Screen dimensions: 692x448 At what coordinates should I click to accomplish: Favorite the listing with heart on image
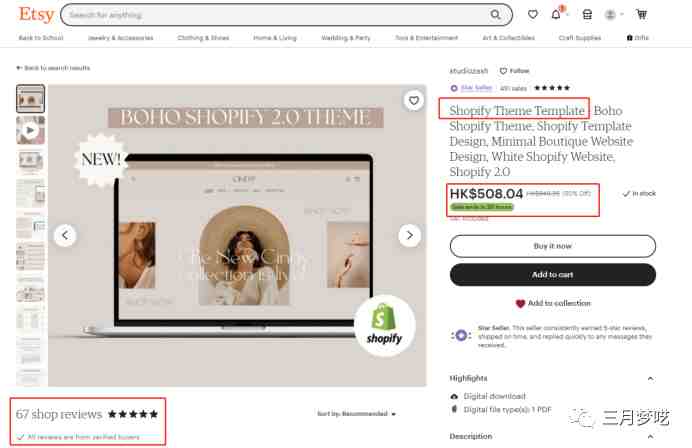414,101
